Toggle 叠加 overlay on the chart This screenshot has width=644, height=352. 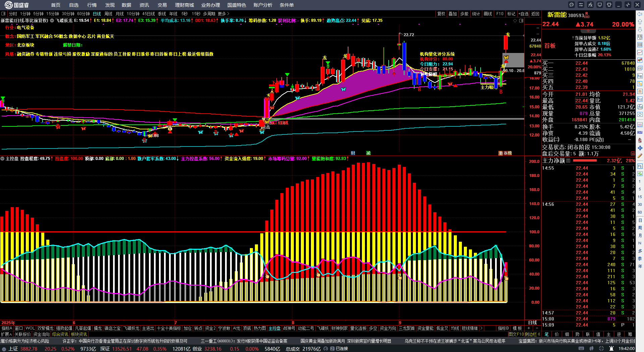(x=453, y=14)
